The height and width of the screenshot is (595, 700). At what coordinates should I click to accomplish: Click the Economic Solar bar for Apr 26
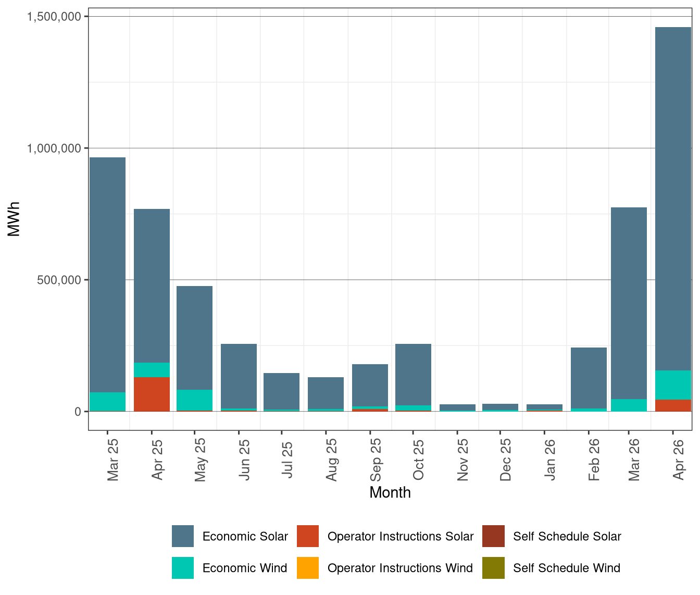(x=673, y=199)
